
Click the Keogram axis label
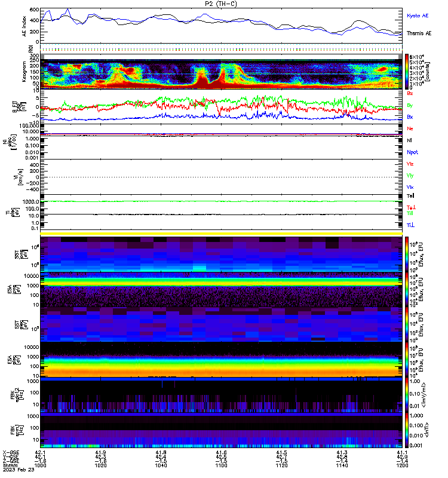[x=24, y=72]
